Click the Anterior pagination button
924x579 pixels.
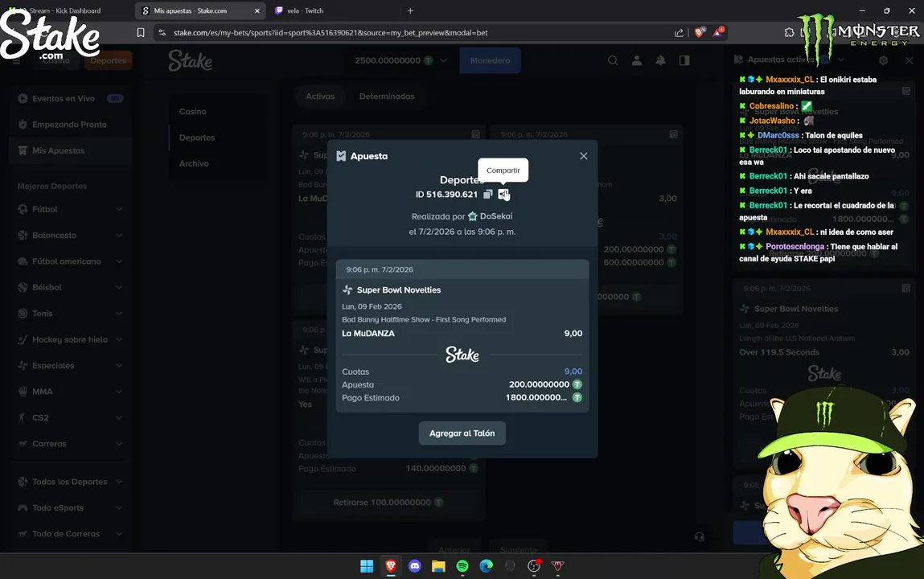(x=454, y=549)
